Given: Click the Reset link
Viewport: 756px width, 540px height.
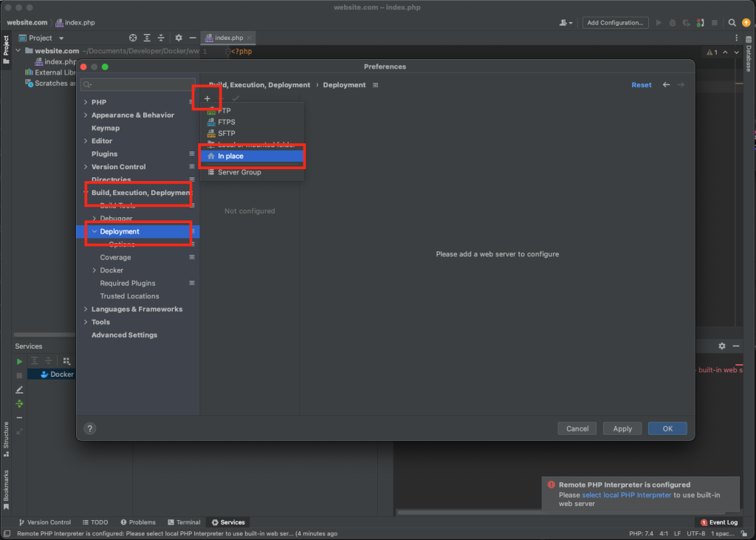Looking at the screenshot, I should pyautogui.click(x=642, y=85).
